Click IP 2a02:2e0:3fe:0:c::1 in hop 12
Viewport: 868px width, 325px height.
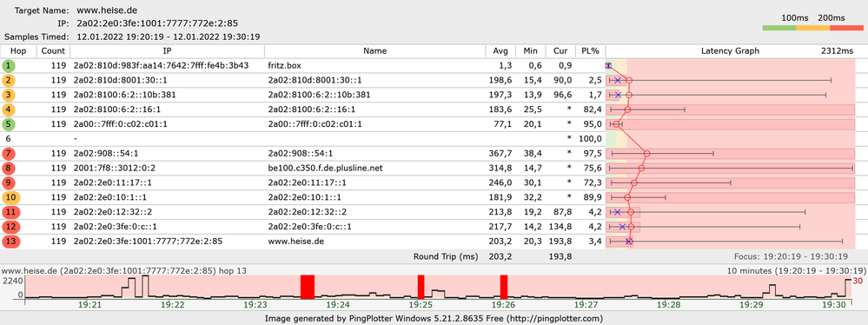[116, 227]
